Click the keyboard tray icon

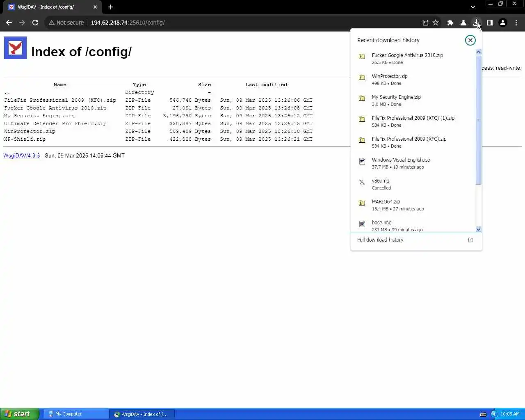[x=483, y=414]
